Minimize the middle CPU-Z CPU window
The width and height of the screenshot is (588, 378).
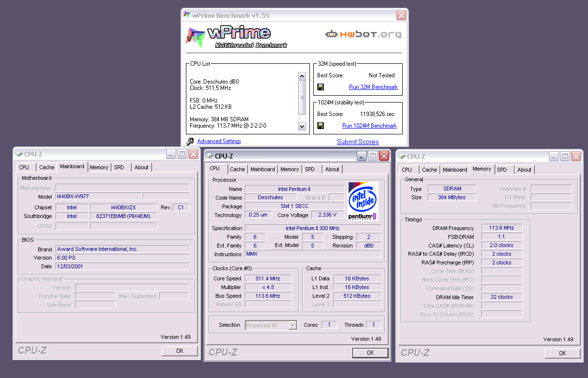[x=362, y=156]
